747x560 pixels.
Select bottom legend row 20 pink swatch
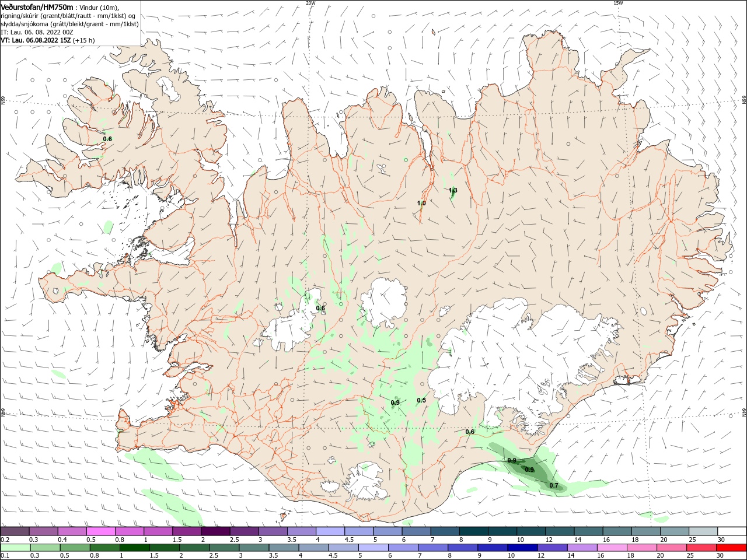[671, 548]
